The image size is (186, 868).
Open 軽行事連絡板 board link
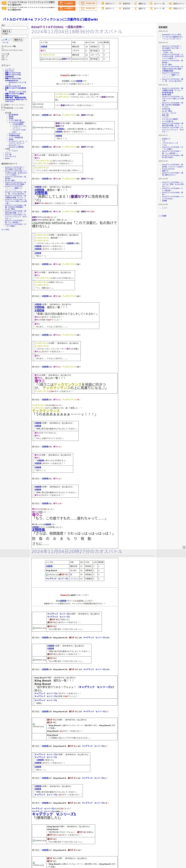pyautogui.click(x=13, y=115)
